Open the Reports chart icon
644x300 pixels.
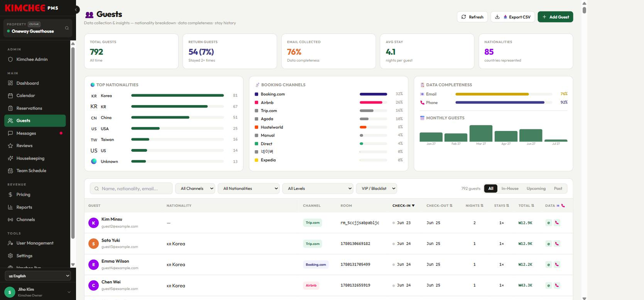11,207
